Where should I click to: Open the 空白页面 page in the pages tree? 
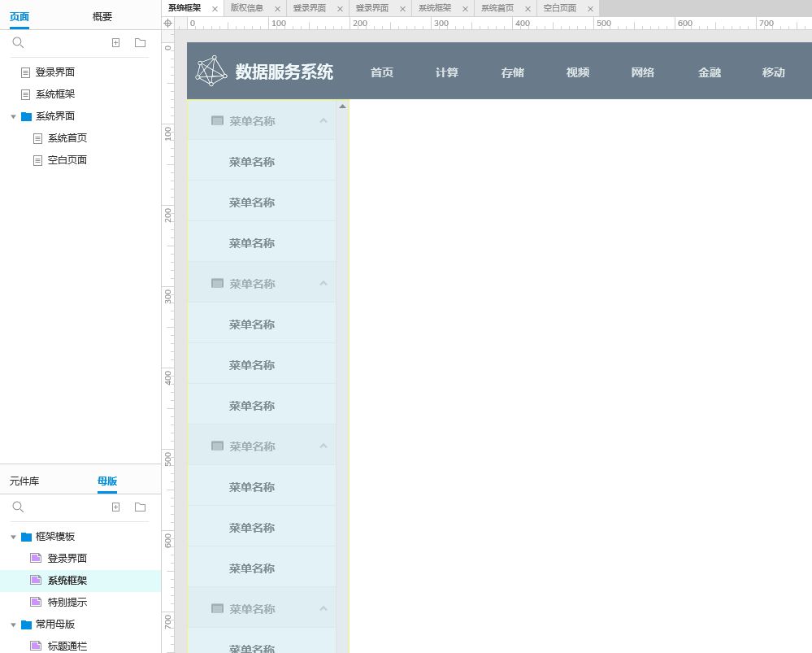click(x=67, y=160)
